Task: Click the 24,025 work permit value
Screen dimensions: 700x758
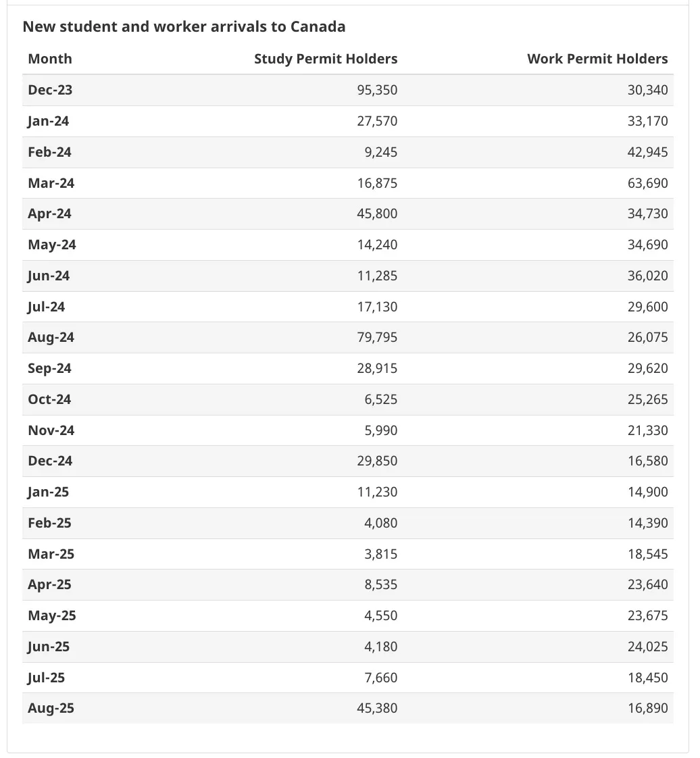Action: (x=647, y=647)
